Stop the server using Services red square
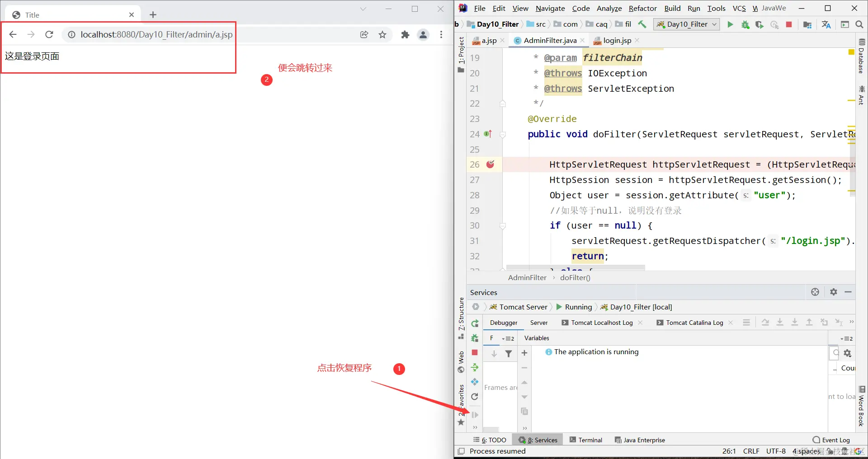The height and width of the screenshot is (459, 868). [x=475, y=352]
